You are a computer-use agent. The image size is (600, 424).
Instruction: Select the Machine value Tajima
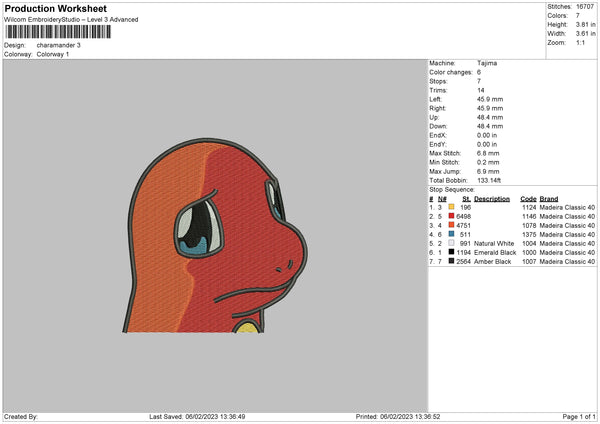click(x=489, y=63)
